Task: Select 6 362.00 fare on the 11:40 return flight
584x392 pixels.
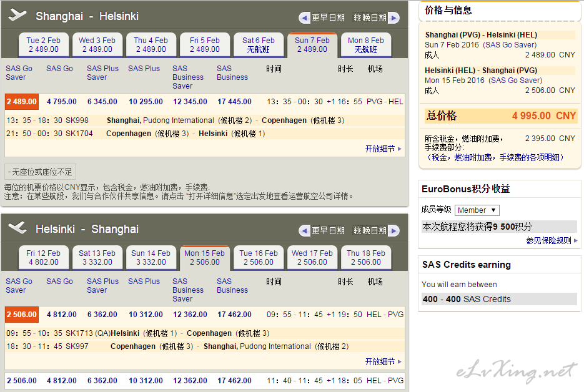Action: tap(102, 381)
